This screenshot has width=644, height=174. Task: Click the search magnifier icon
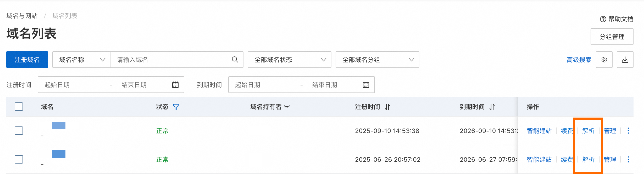(x=235, y=60)
